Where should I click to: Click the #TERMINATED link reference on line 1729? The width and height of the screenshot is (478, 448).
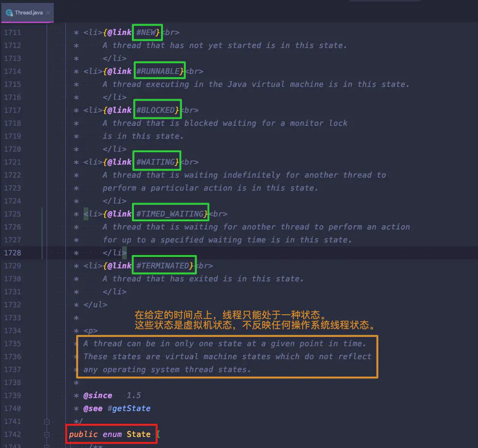pyautogui.click(x=163, y=266)
